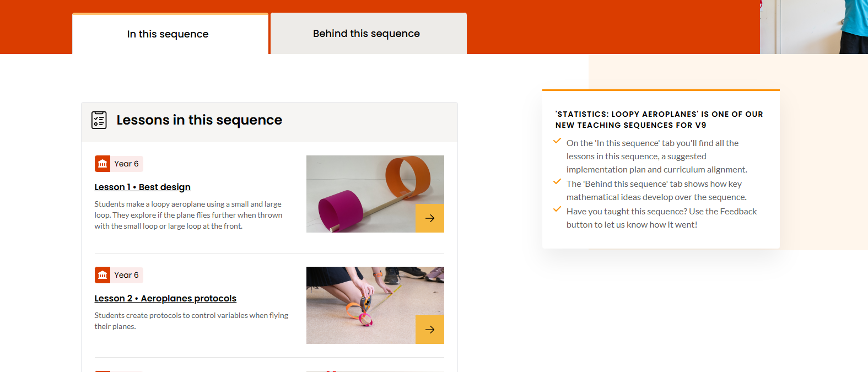
Task: Click the orange building icon for Lesson 2
Action: [x=103, y=275]
